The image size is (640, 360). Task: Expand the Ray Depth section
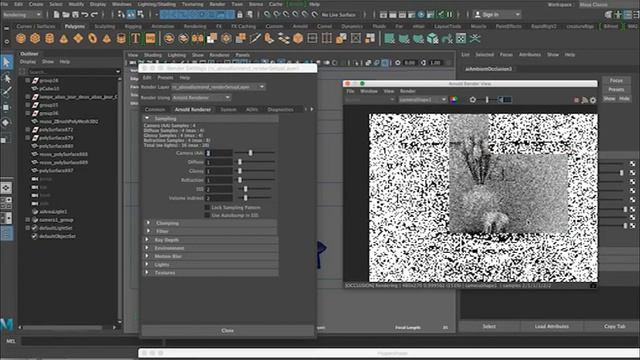(x=147, y=240)
